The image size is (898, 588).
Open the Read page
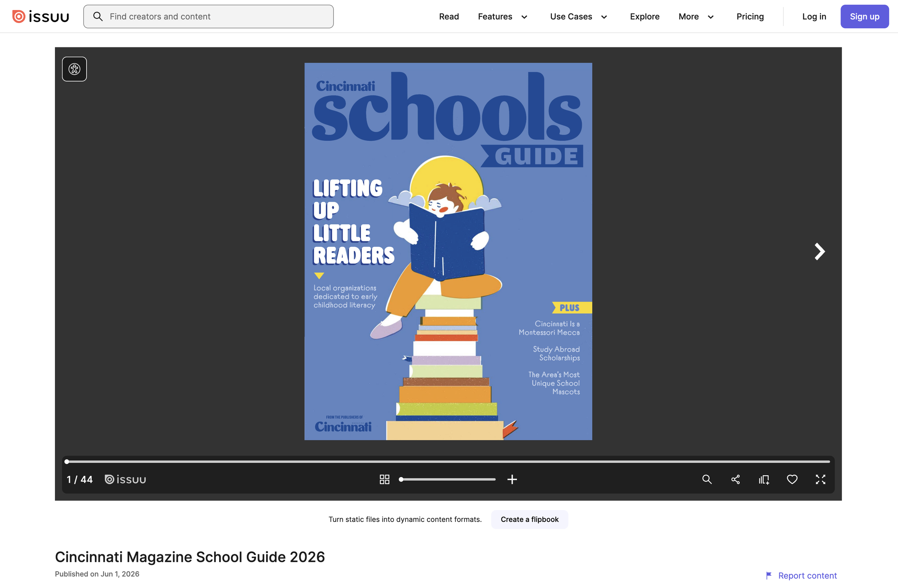coord(449,17)
